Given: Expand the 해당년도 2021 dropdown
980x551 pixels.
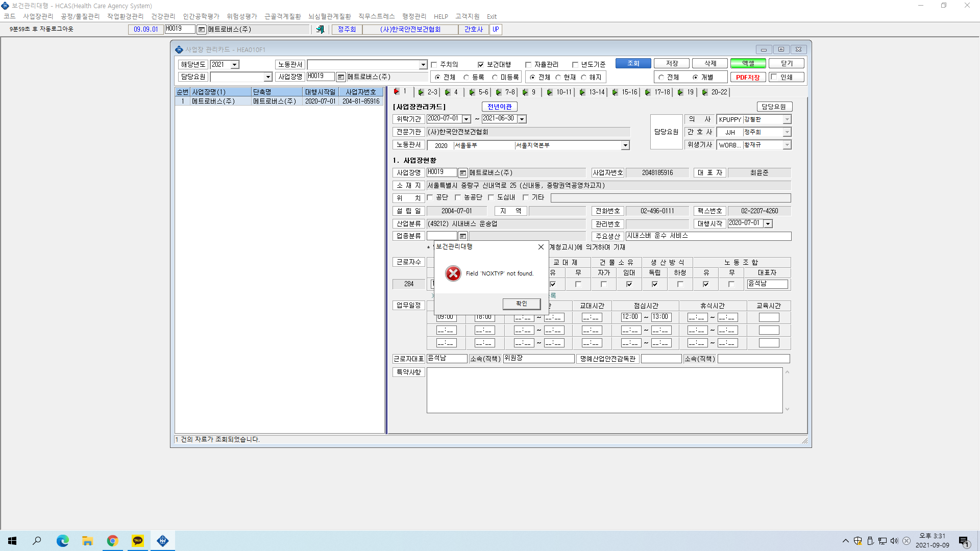Looking at the screenshot, I should (x=235, y=65).
